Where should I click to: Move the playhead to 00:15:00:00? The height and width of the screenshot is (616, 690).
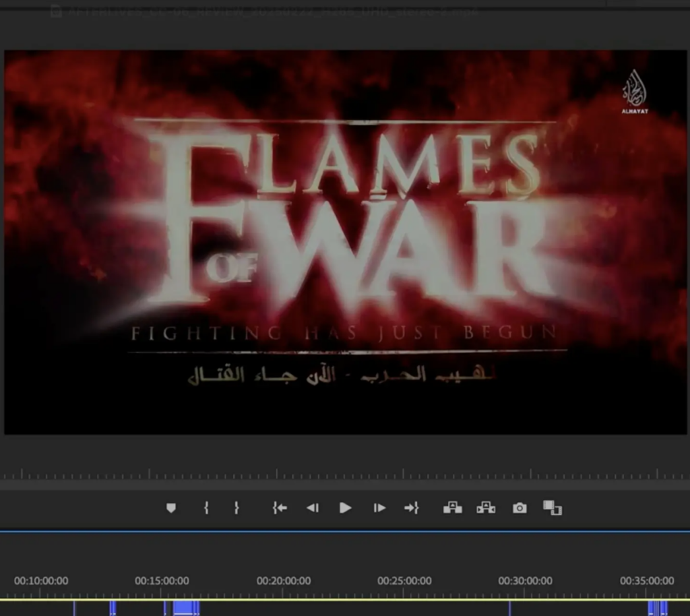[x=162, y=581]
